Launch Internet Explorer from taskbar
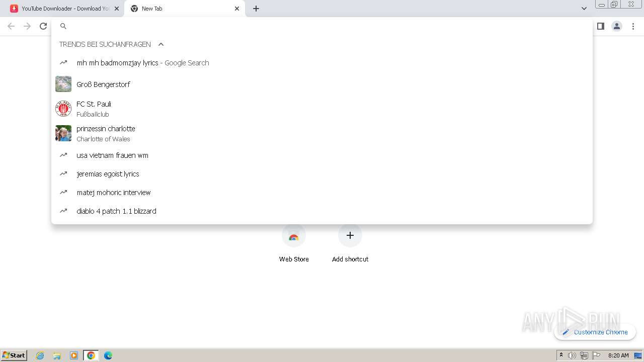The image size is (644, 362). 40,355
